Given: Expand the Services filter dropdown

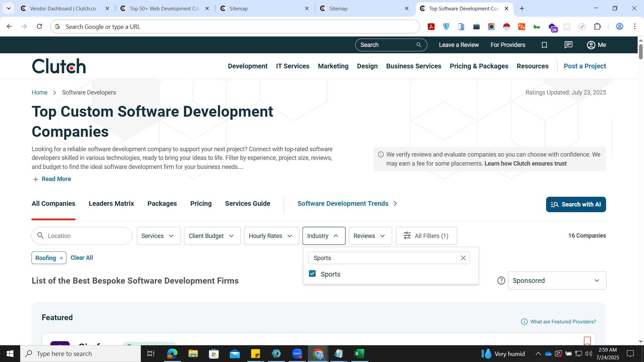Looking at the screenshot, I should click(159, 236).
